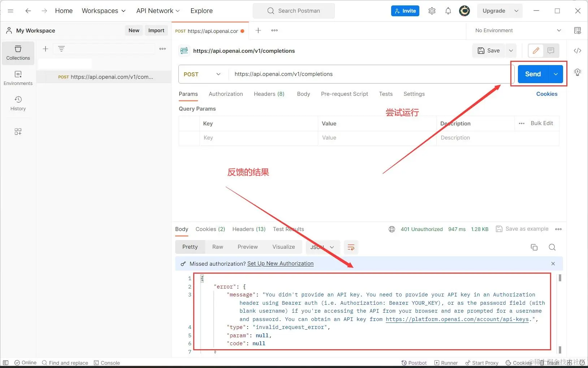Click the response body vertical scrollbar
This screenshot has width=588, height=368.
(x=560, y=311)
